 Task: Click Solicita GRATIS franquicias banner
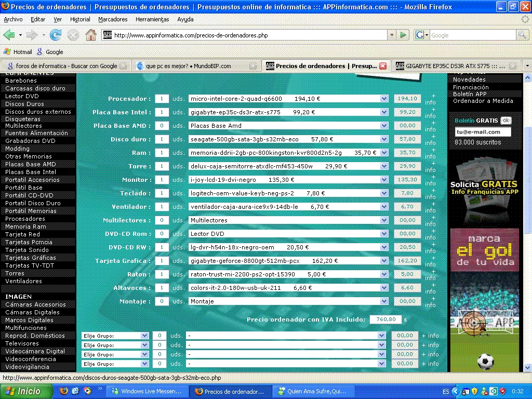click(485, 188)
